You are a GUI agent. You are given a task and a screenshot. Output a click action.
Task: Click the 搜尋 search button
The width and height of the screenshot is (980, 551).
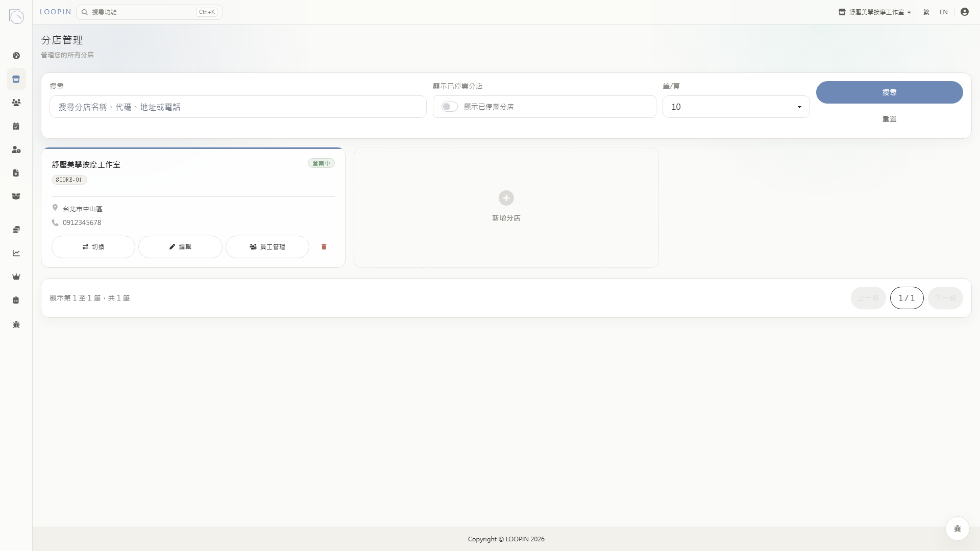pos(889,92)
